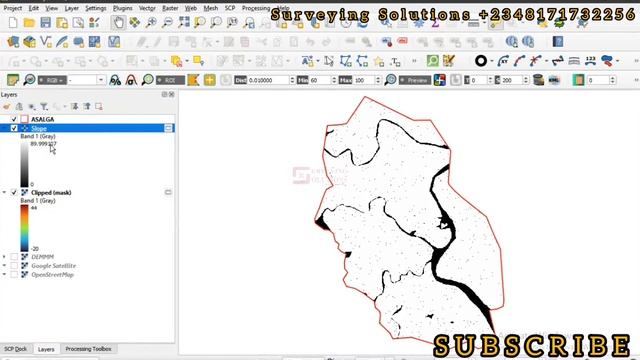Open the Processing menu
The height and width of the screenshot is (360, 640).
click(x=256, y=8)
